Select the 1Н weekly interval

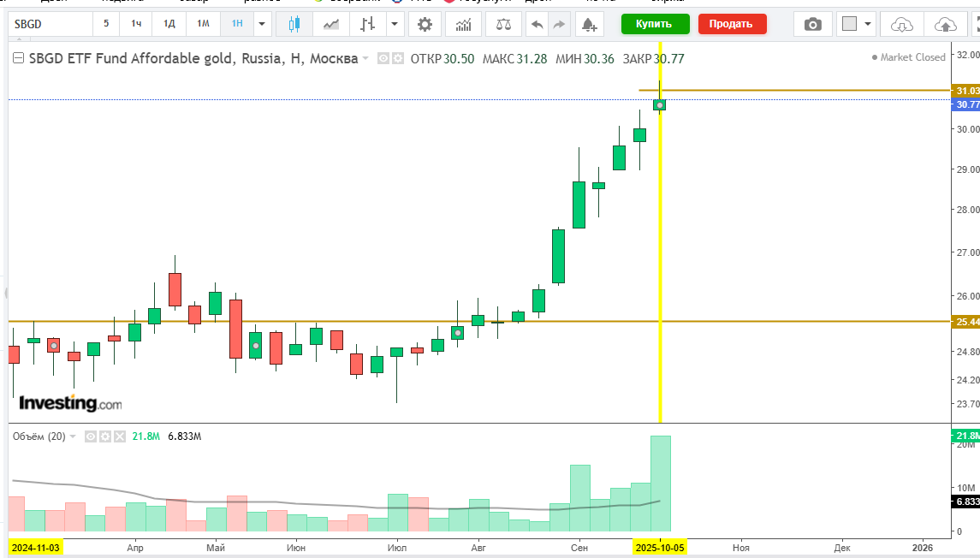(237, 24)
